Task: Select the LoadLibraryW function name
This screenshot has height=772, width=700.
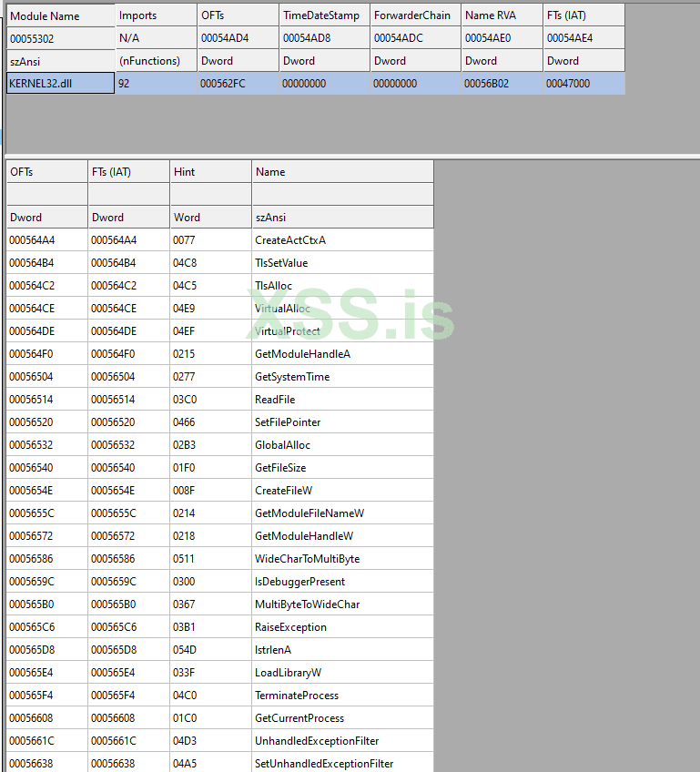Action: pos(288,673)
